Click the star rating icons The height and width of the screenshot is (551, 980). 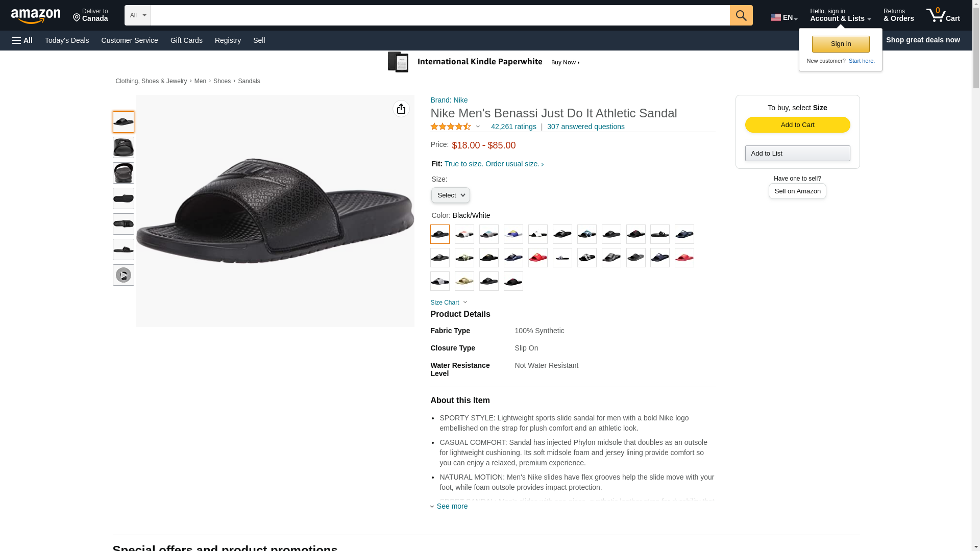(x=451, y=127)
